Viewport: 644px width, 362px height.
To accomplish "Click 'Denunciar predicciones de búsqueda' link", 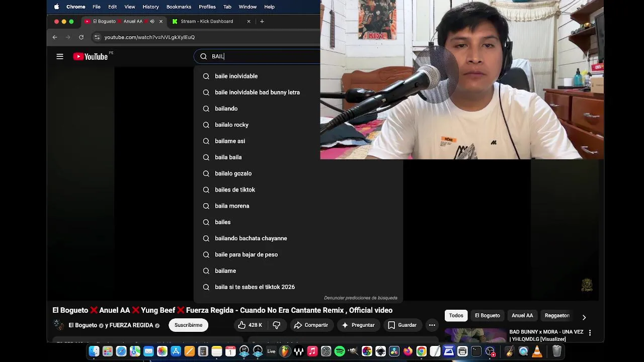I will coord(361,298).
